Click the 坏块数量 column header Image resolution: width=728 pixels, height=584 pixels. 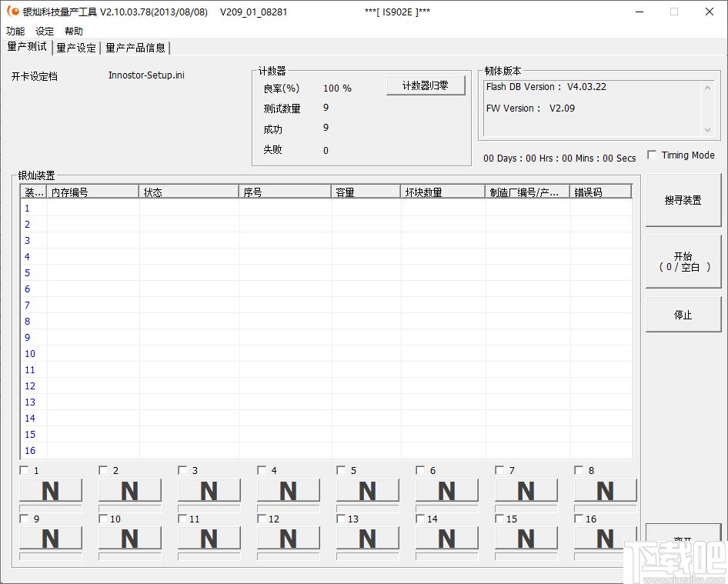click(x=442, y=192)
